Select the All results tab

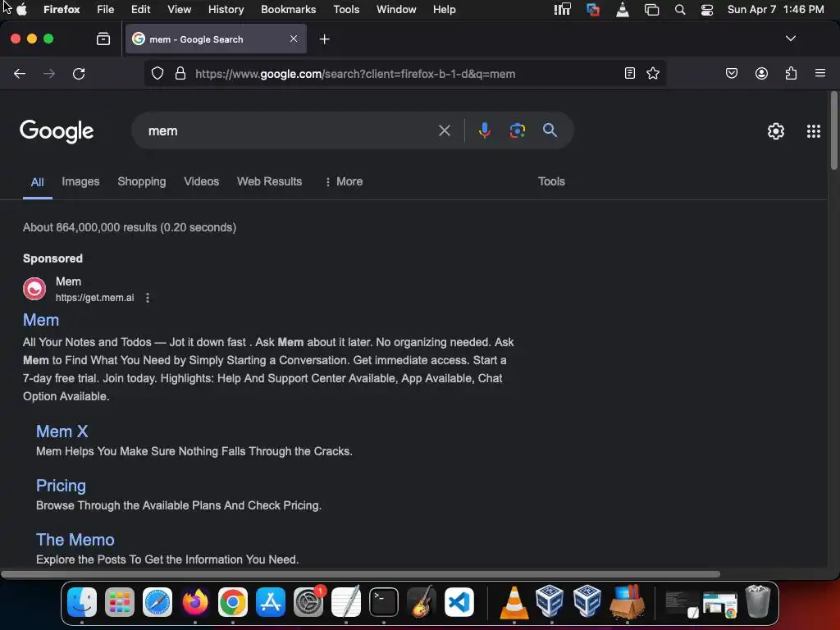(x=38, y=182)
